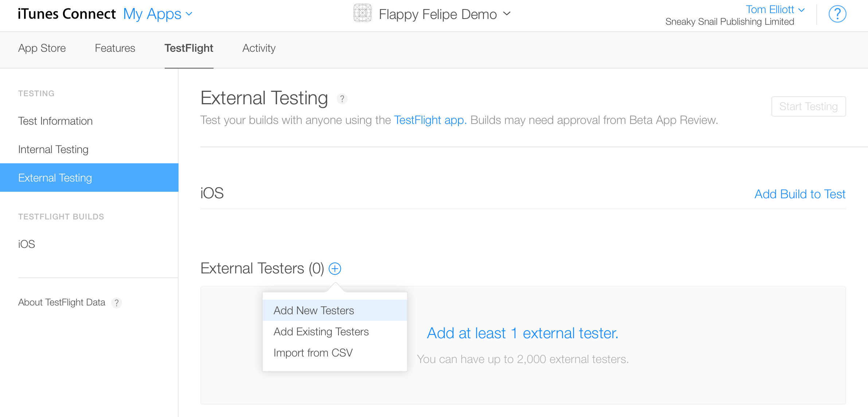Open Test Information in sidebar
The width and height of the screenshot is (868, 417).
(55, 121)
